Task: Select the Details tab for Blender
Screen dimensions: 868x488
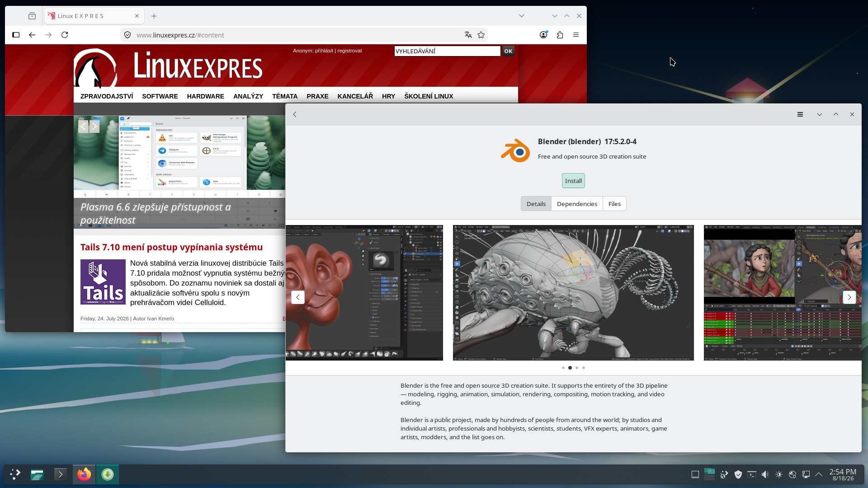Action: [x=536, y=204]
